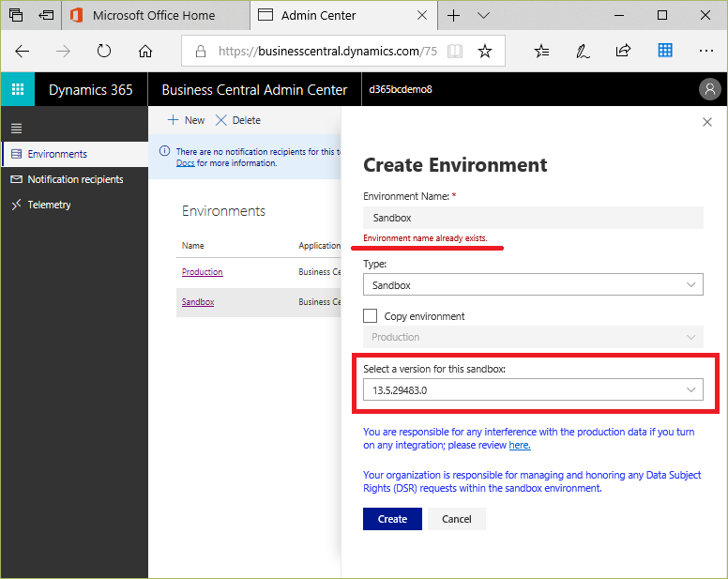Open the Production environment link
Image resolution: width=728 pixels, height=579 pixels.
(202, 271)
